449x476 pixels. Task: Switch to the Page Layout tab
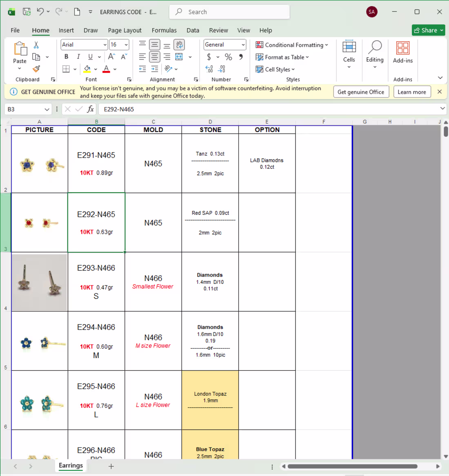pos(124,30)
